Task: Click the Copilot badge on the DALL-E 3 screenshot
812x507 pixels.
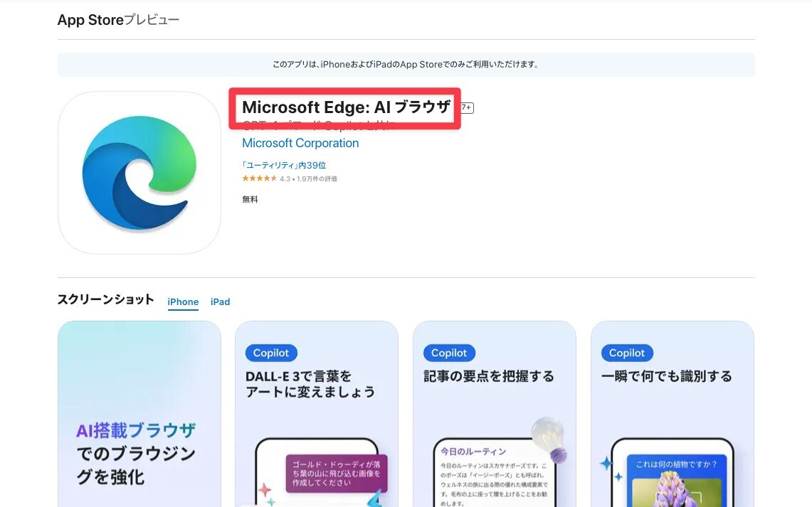Action: click(270, 353)
